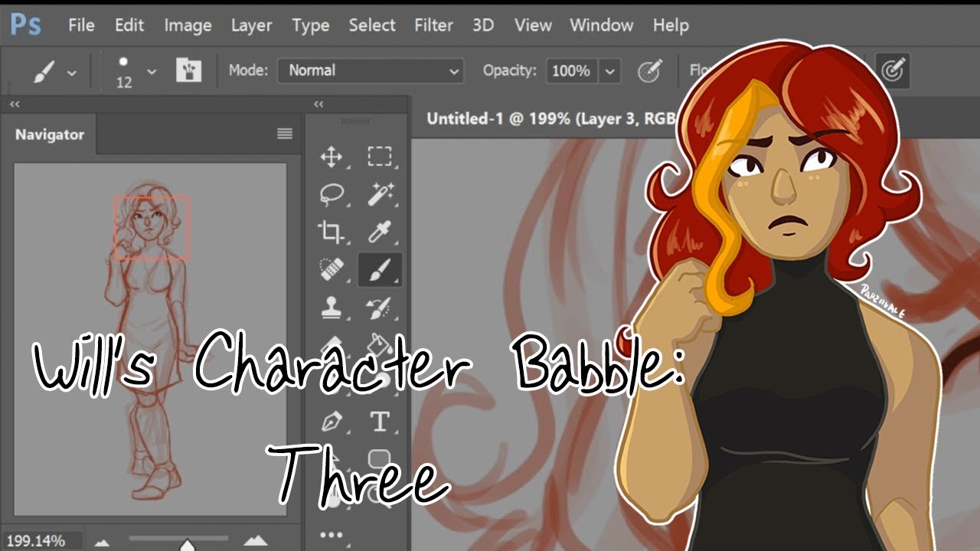Image resolution: width=980 pixels, height=551 pixels.
Task: Open the brush preset picker arrow
Action: [x=152, y=71]
